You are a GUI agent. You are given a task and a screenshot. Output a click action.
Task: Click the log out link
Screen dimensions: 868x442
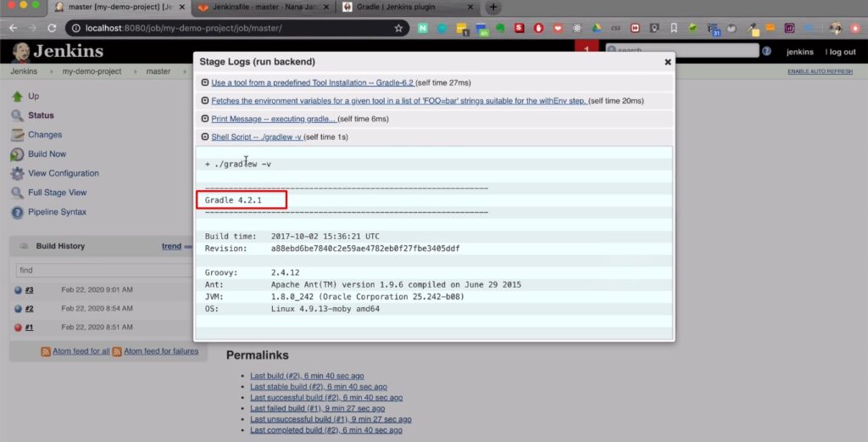(843, 52)
